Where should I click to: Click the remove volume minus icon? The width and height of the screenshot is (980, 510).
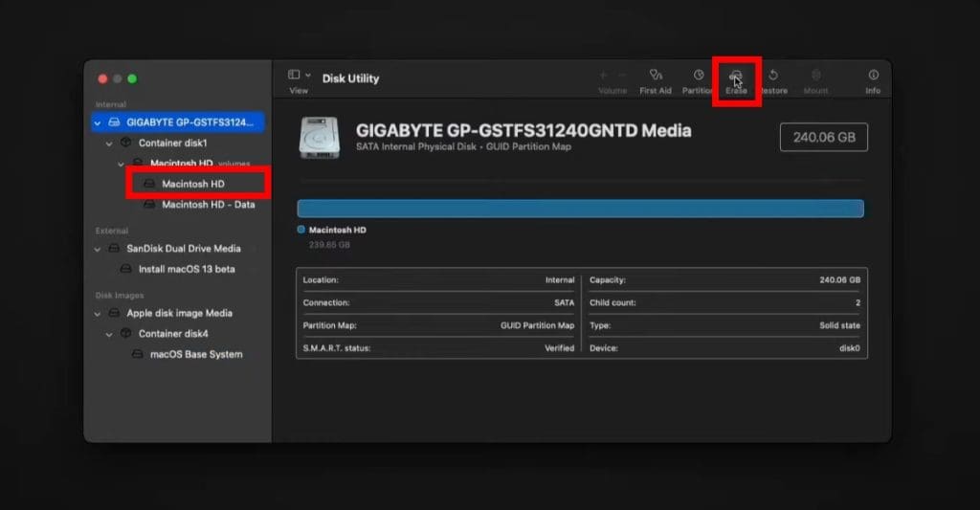(x=623, y=76)
